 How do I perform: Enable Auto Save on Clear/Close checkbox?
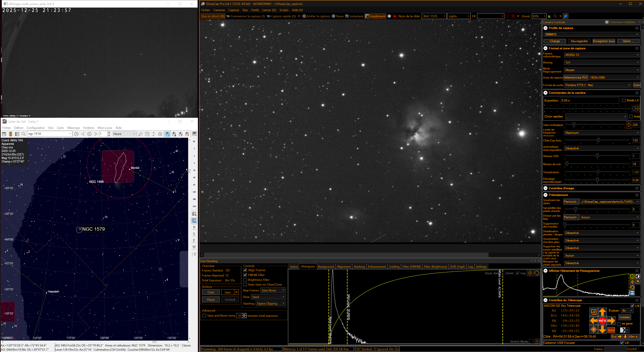coord(245,285)
